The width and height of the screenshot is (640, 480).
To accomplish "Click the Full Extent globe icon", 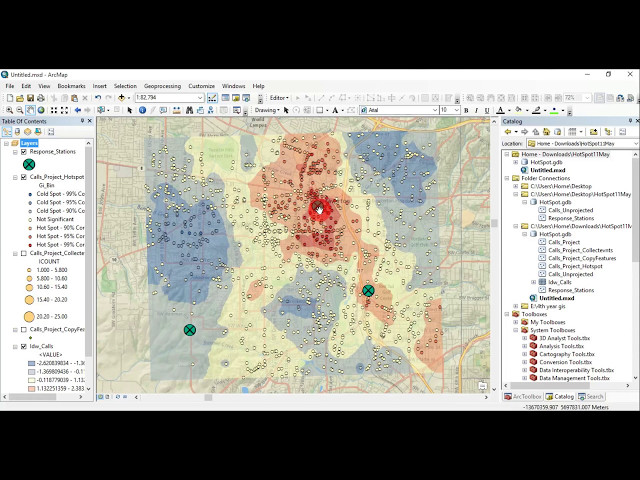I will click(41, 110).
